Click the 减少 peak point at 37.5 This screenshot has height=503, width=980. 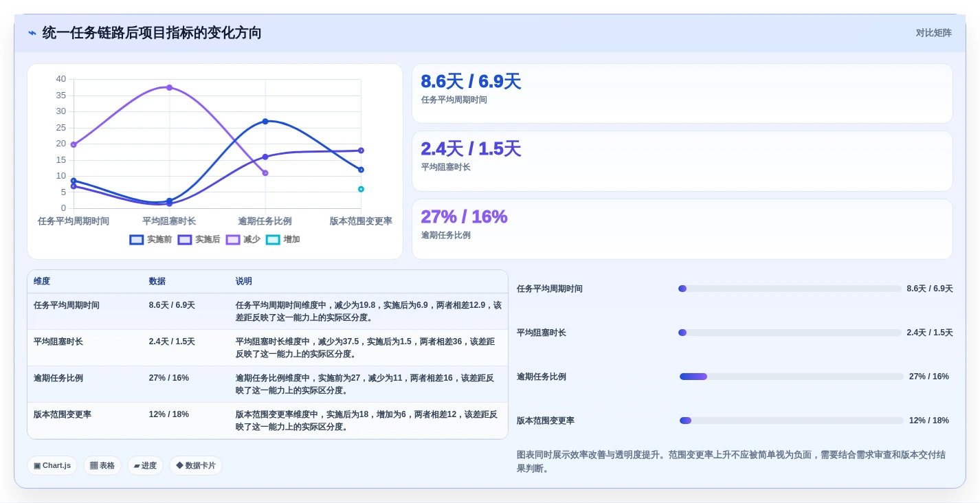click(169, 87)
